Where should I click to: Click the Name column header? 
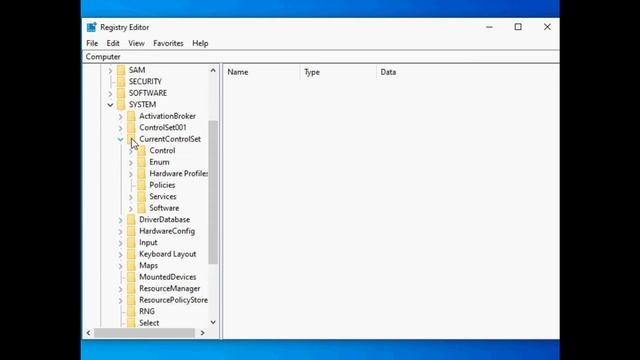coord(262,72)
